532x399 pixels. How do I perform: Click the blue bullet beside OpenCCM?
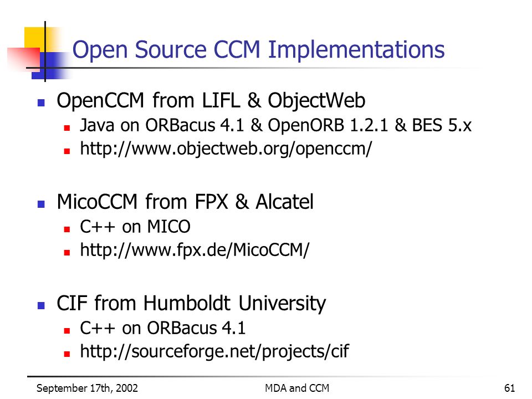pyautogui.click(x=42, y=103)
